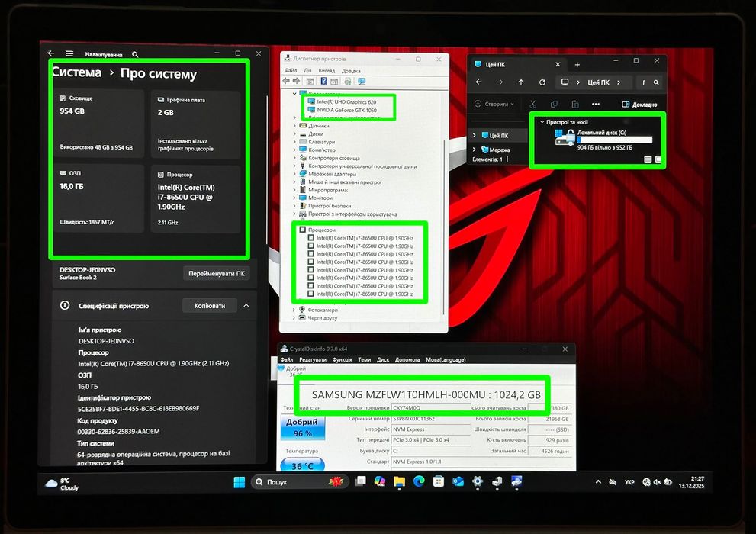
Task: Go back in the Settings window
Action: pyautogui.click(x=51, y=53)
